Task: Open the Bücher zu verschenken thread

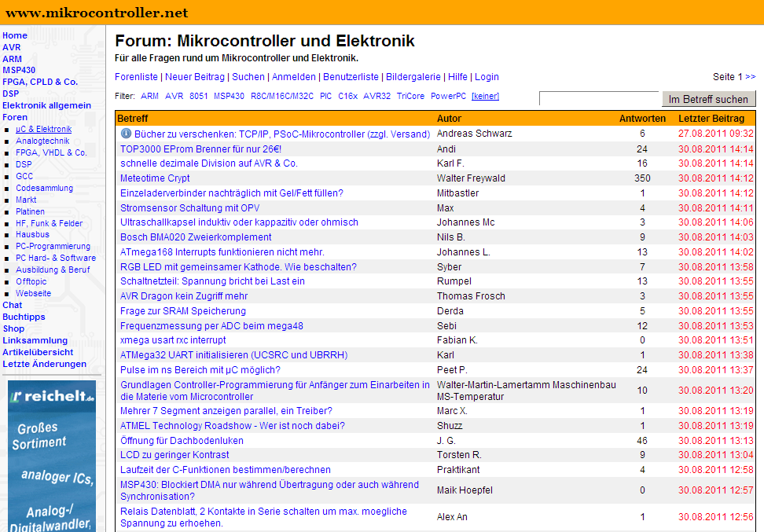Action: (x=282, y=134)
